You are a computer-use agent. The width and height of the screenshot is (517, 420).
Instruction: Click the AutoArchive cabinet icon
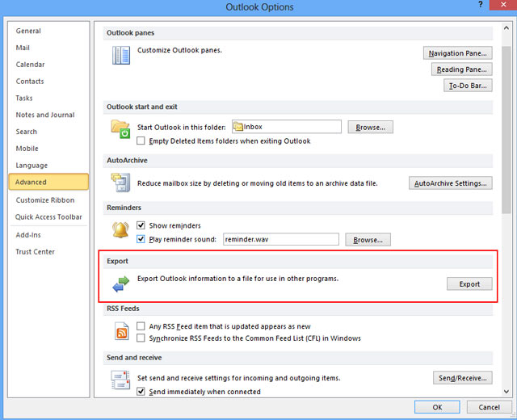(120, 183)
